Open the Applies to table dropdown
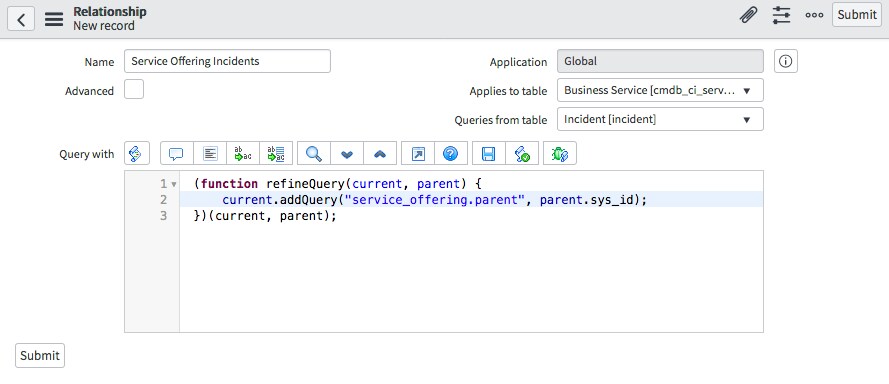889x384 pixels. (x=660, y=90)
